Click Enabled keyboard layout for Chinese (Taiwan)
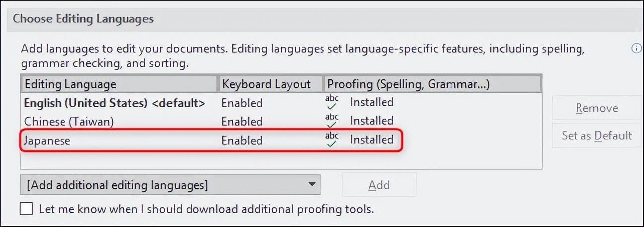 pyautogui.click(x=242, y=121)
